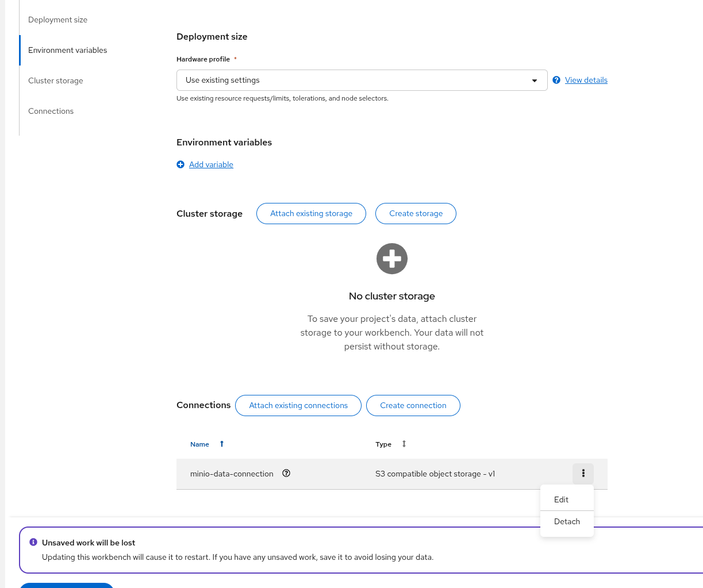
Task: Jump to Connections section in sidebar
Action: coord(51,111)
